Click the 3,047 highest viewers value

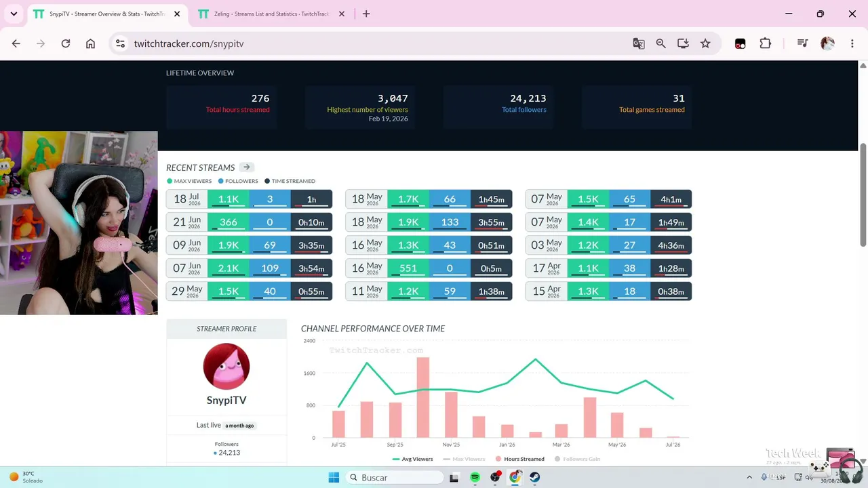(x=393, y=98)
